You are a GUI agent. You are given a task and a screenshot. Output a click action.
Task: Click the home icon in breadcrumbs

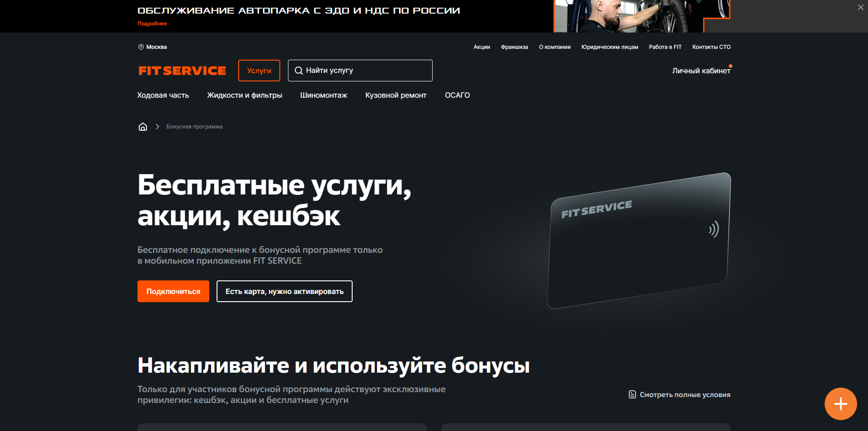coord(143,127)
